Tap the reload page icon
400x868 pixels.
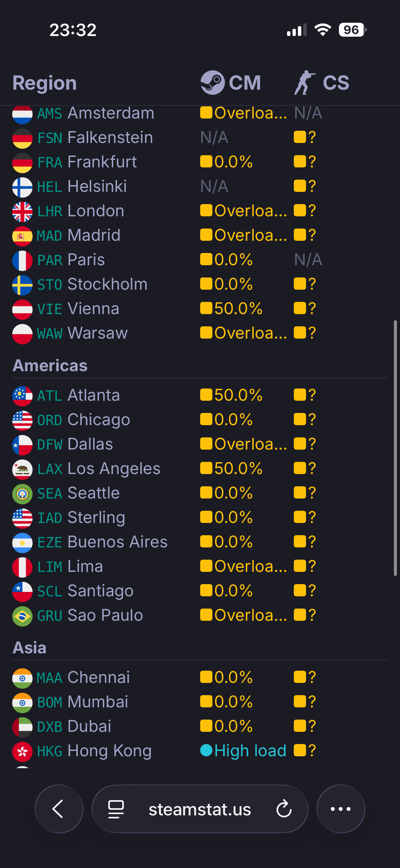pos(284,809)
